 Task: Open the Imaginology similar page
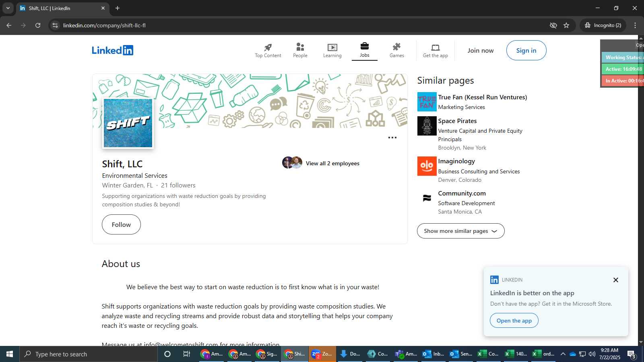click(x=456, y=161)
